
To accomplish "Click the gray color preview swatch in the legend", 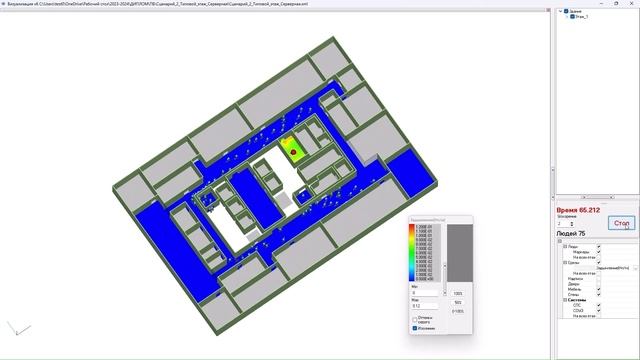I will 460,253.
